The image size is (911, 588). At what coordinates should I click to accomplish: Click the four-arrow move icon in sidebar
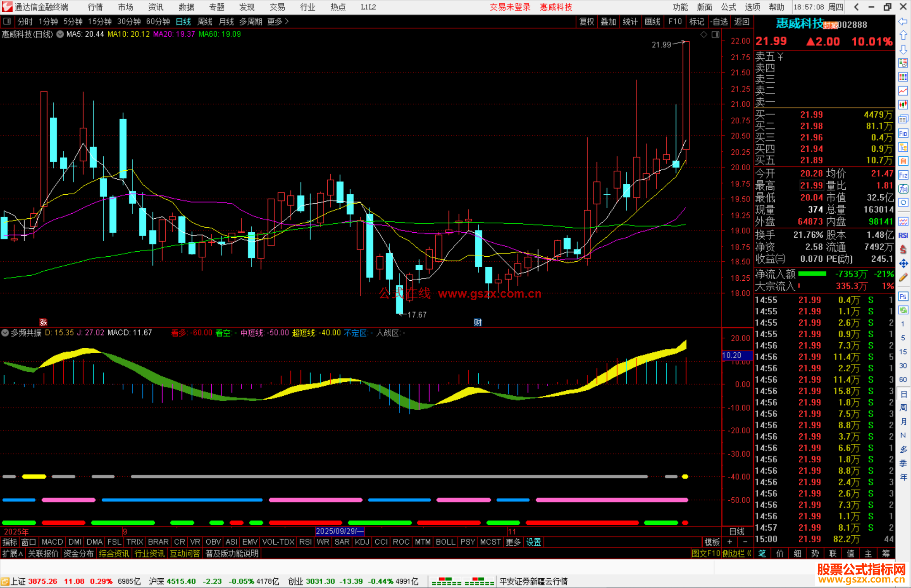[903, 263]
